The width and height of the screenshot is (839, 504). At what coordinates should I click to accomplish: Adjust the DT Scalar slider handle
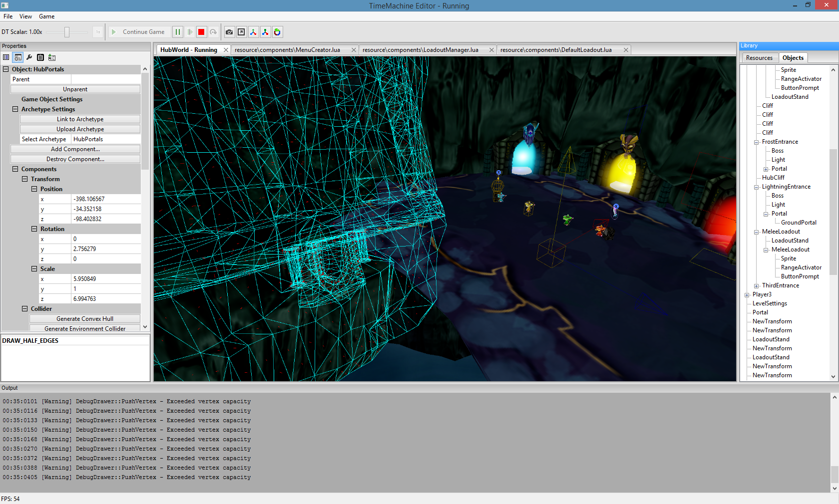(66, 32)
